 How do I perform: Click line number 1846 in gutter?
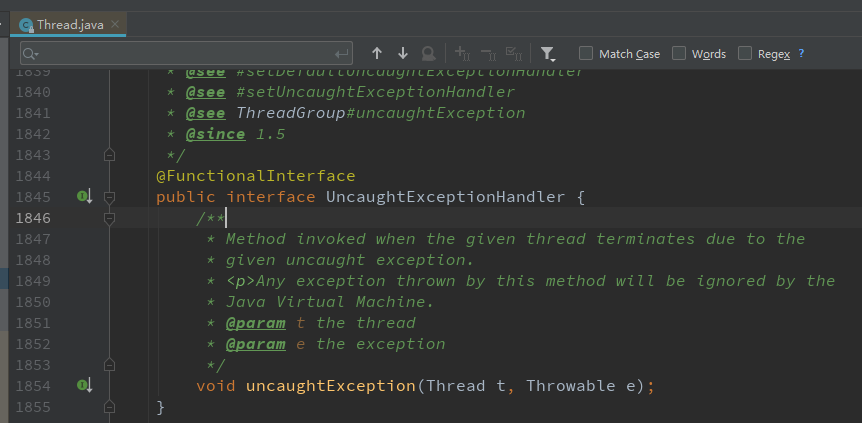(33, 218)
